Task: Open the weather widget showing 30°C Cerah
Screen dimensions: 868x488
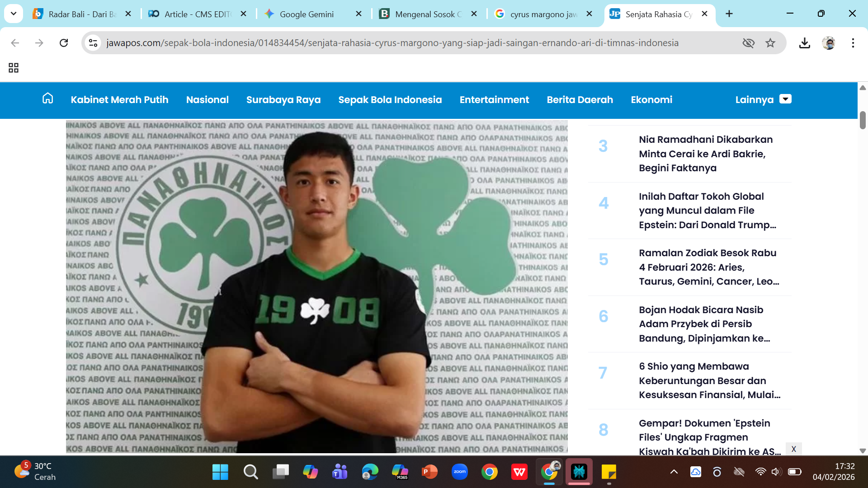Action: [35, 471]
